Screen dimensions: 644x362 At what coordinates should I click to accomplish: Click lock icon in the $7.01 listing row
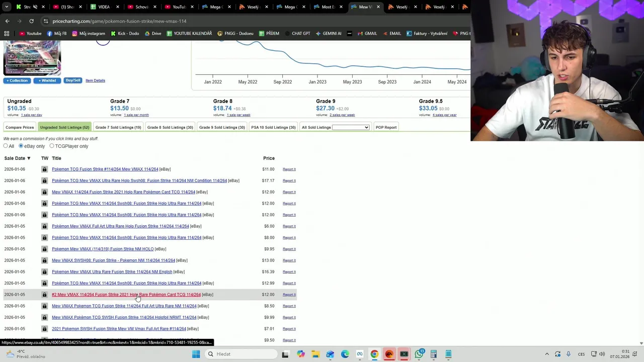click(44, 329)
